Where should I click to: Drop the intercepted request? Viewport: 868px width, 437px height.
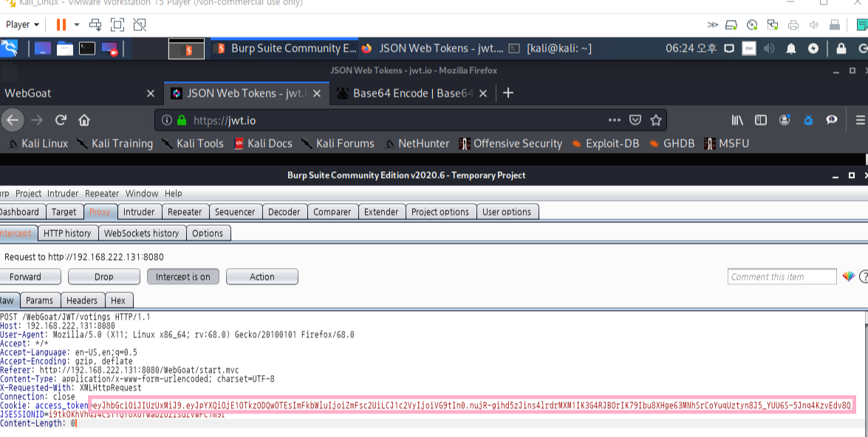tap(103, 277)
